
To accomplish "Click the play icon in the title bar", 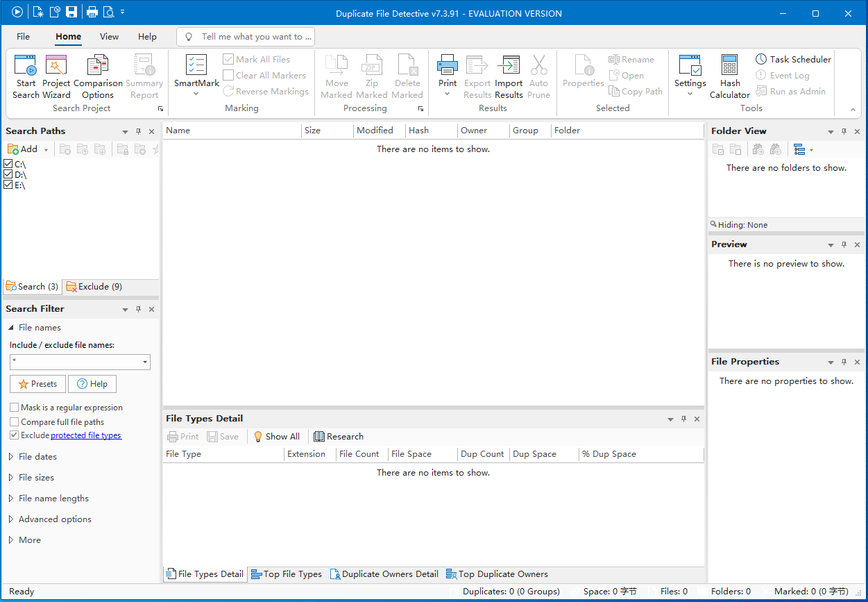I will click(x=17, y=12).
